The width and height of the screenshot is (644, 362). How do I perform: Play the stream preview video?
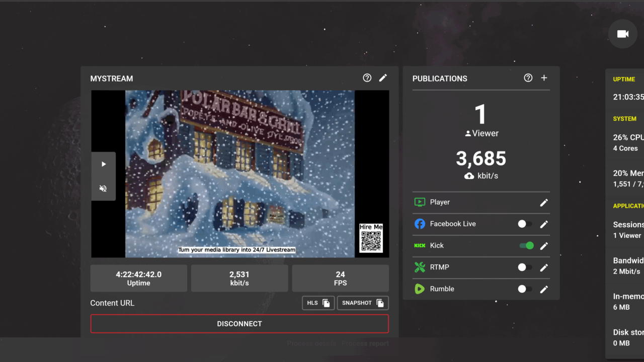tap(104, 164)
